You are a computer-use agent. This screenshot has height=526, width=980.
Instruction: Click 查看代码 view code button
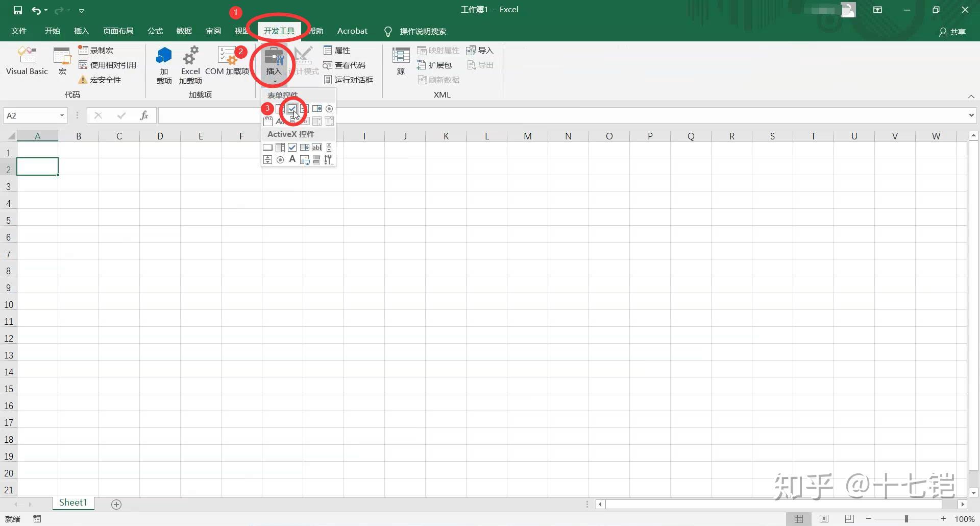(345, 65)
